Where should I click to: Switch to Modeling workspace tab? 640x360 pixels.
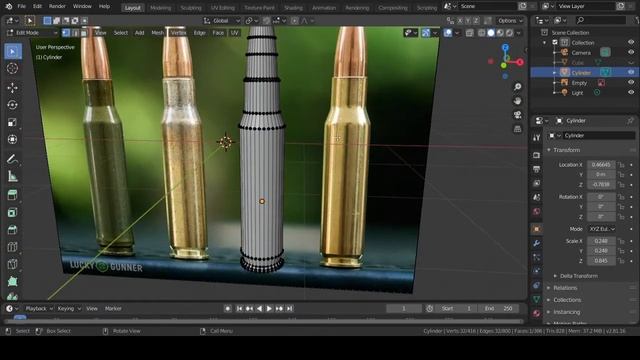click(x=160, y=8)
